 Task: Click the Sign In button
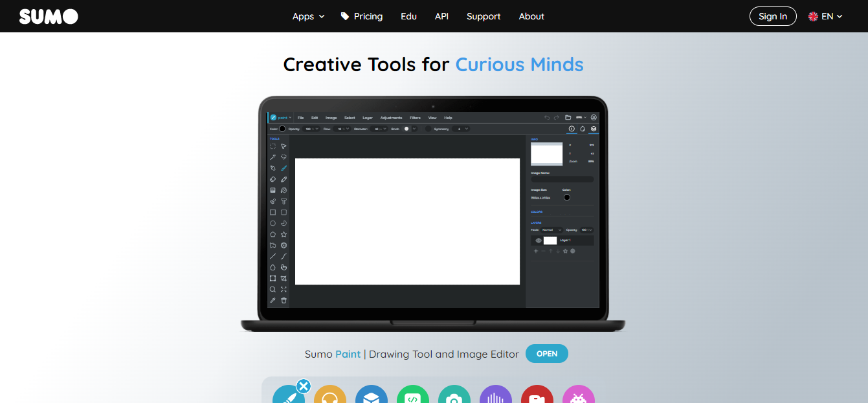773,16
